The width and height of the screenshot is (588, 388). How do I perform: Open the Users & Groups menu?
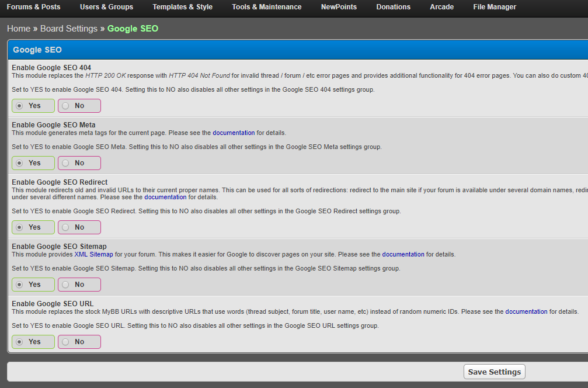pos(106,7)
